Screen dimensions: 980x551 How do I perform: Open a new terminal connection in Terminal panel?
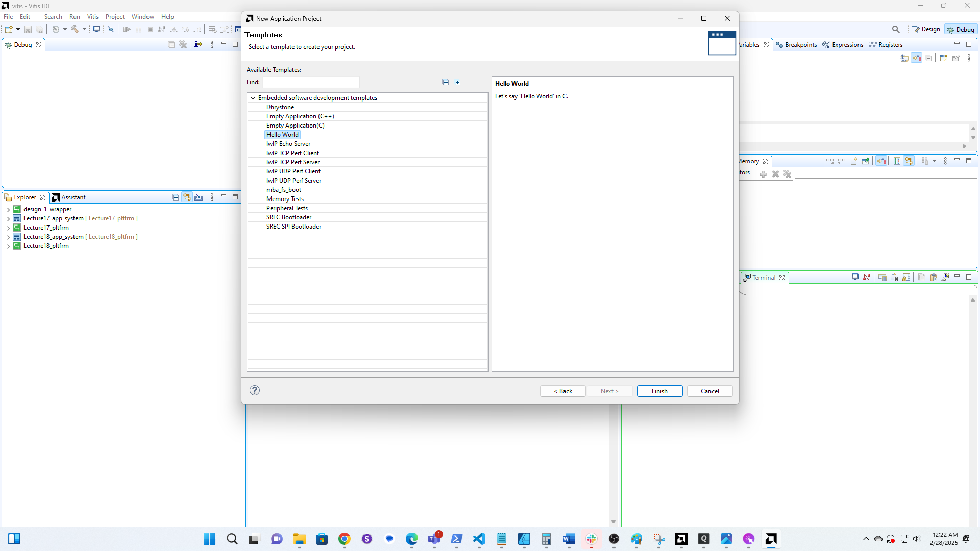[x=855, y=277]
